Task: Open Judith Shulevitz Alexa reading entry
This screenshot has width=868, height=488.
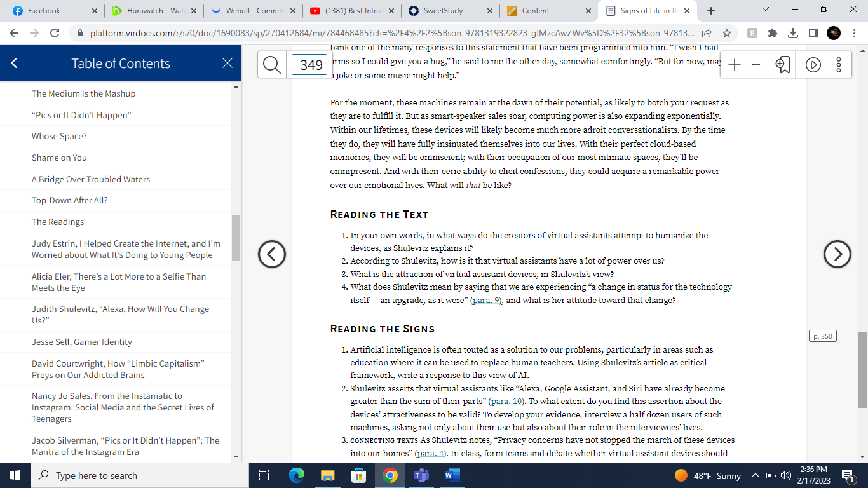Action: 120,315
